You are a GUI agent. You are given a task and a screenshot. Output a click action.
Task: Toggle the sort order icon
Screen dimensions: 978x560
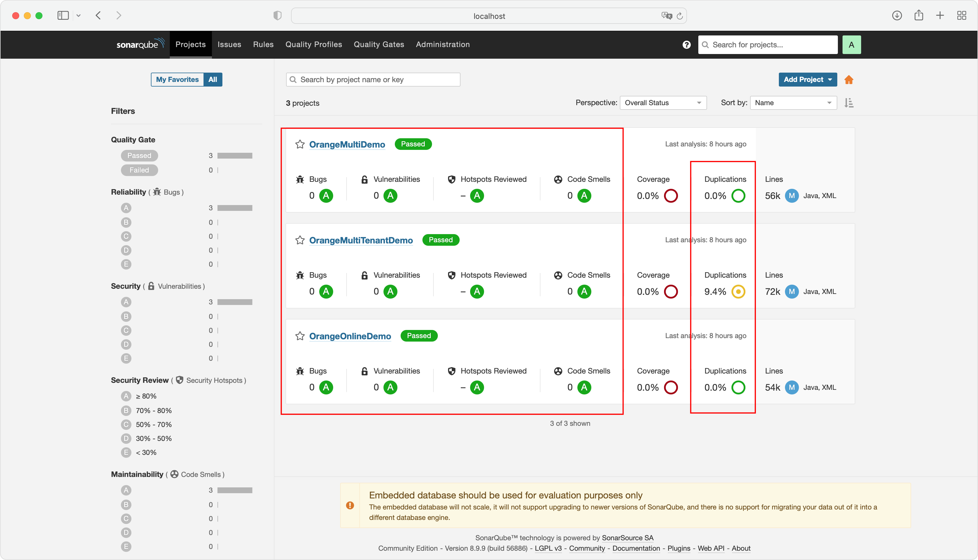click(849, 103)
